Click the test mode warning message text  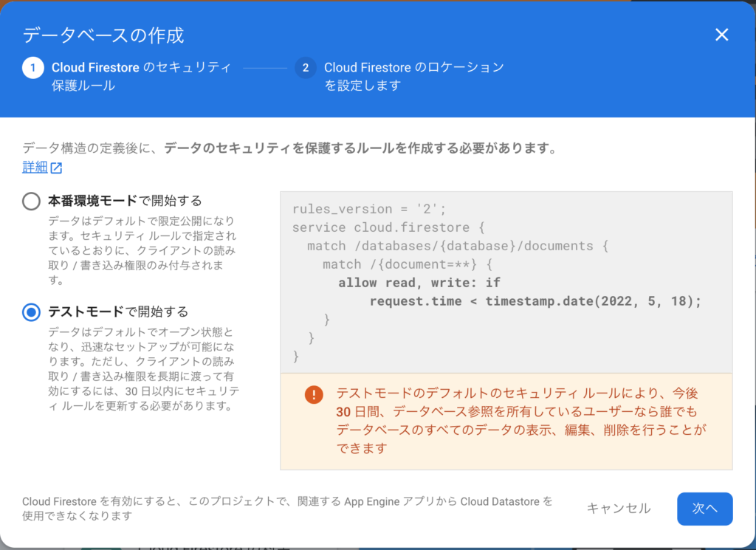click(521, 421)
